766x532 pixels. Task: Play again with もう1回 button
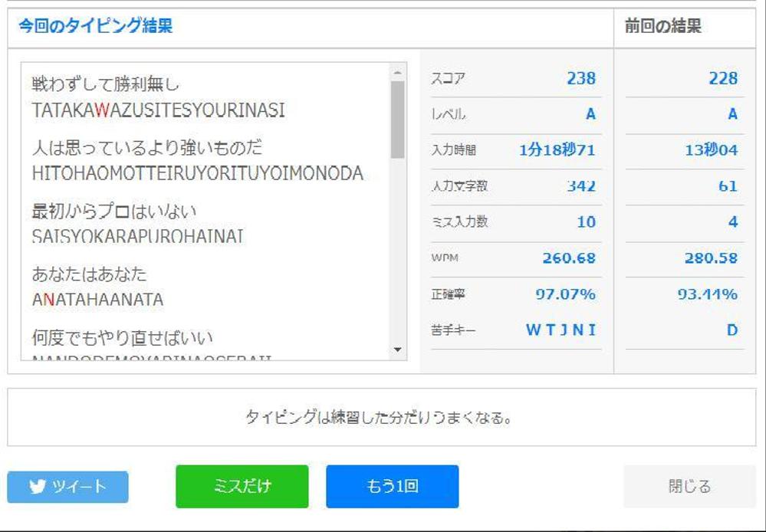[393, 486]
